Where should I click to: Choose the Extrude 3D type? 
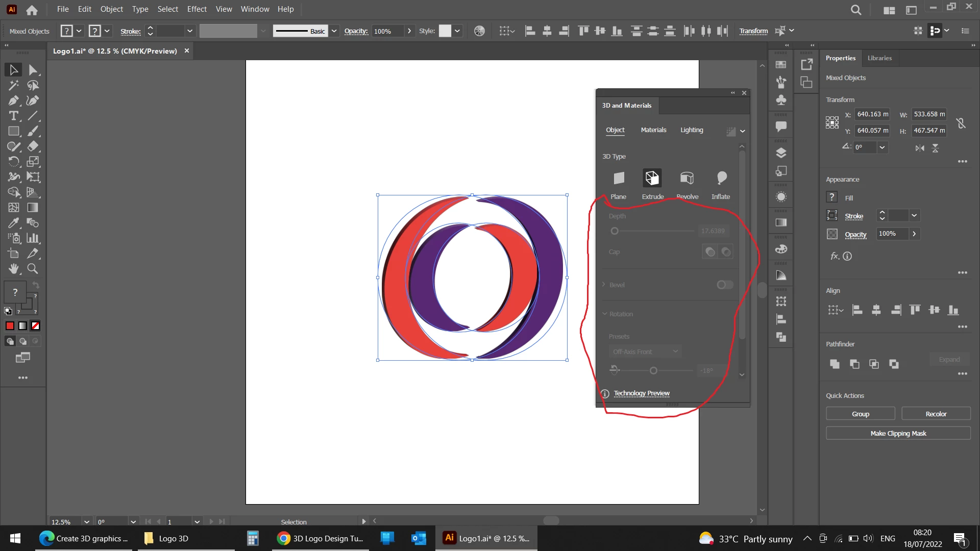652,178
